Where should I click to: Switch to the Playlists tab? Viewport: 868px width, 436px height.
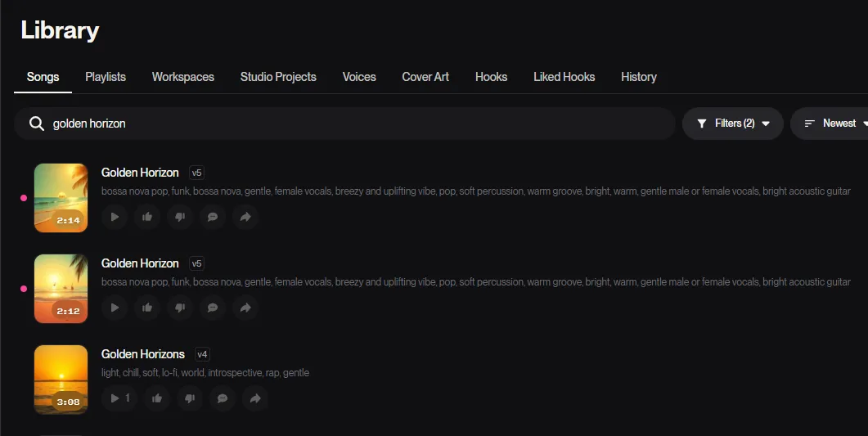[106, 77]
